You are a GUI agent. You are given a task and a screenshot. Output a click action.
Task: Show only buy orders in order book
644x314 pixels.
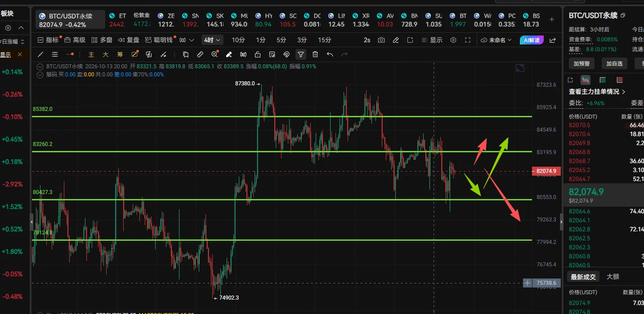[x=603, y=80]
